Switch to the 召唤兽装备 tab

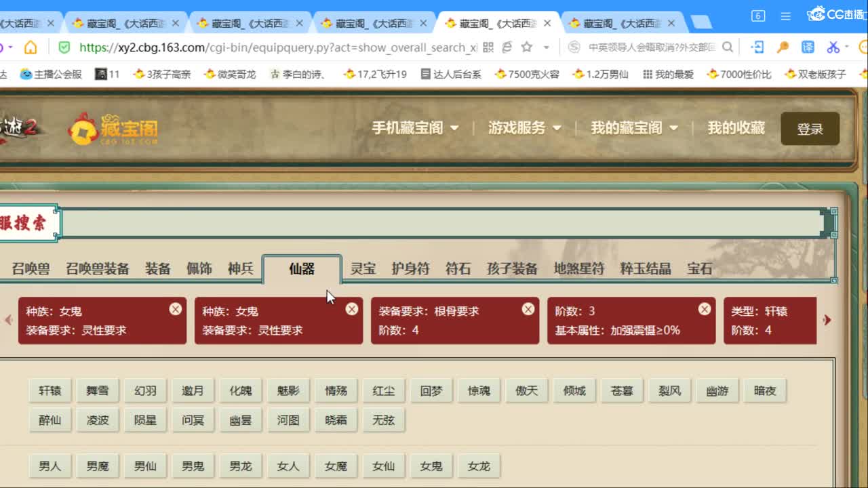point(97,268)
